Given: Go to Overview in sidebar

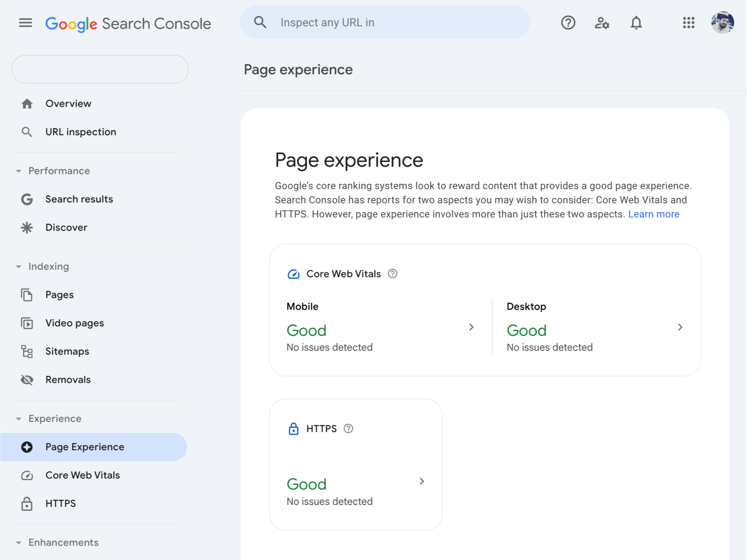Looking at the screenshot, I should click(68, 104).
